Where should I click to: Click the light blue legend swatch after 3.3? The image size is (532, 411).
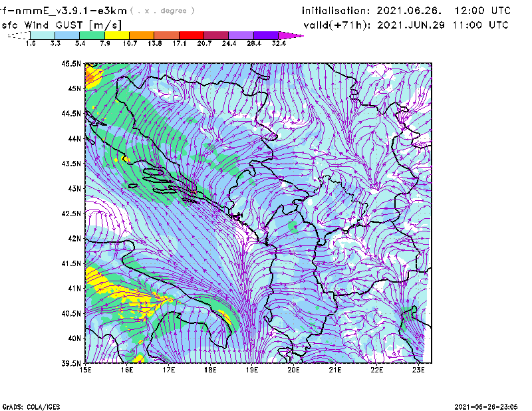pyautogui.click(x=67, y=35)
